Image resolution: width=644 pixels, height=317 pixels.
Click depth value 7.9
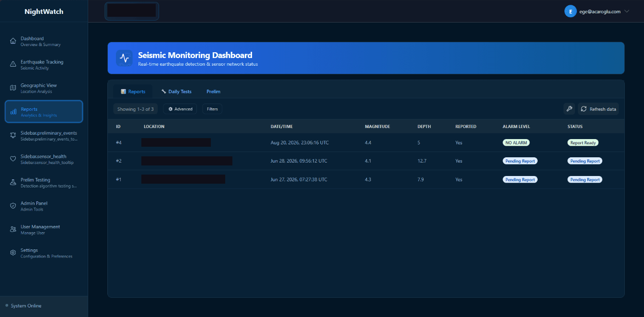421,179
